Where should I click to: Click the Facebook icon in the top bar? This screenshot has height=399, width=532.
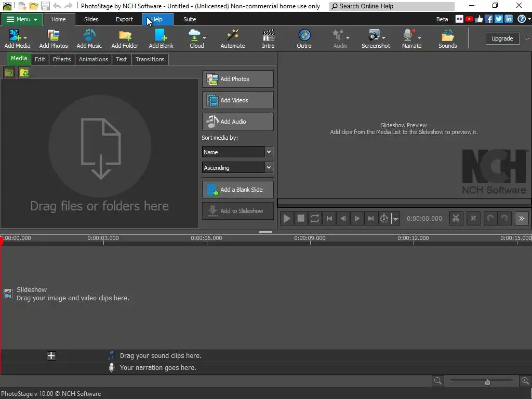coord(489,19)
